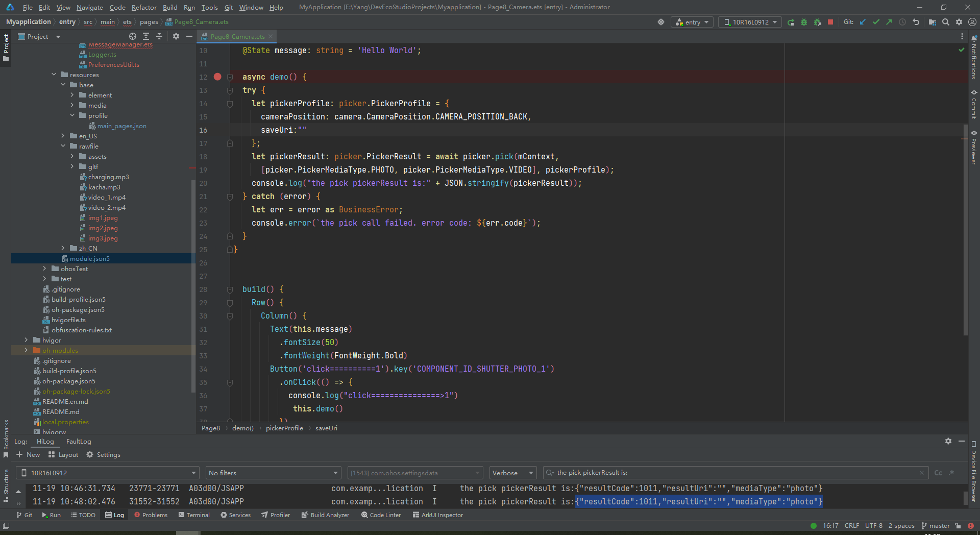The image size is (980, 535).
Task: Expand the en_US folder
Action: tap(63, 136)
